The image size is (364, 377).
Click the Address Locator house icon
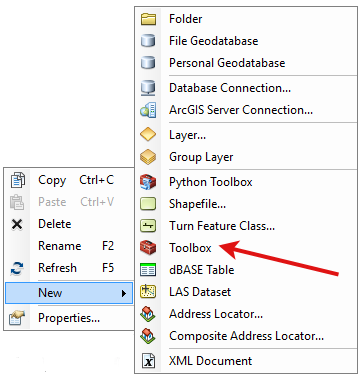click(148, 314)
